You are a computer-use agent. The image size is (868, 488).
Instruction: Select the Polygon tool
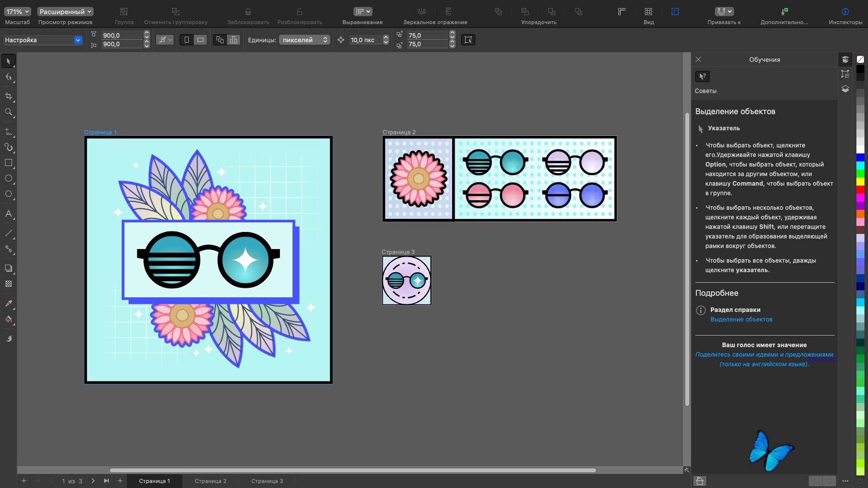[9, 194]
